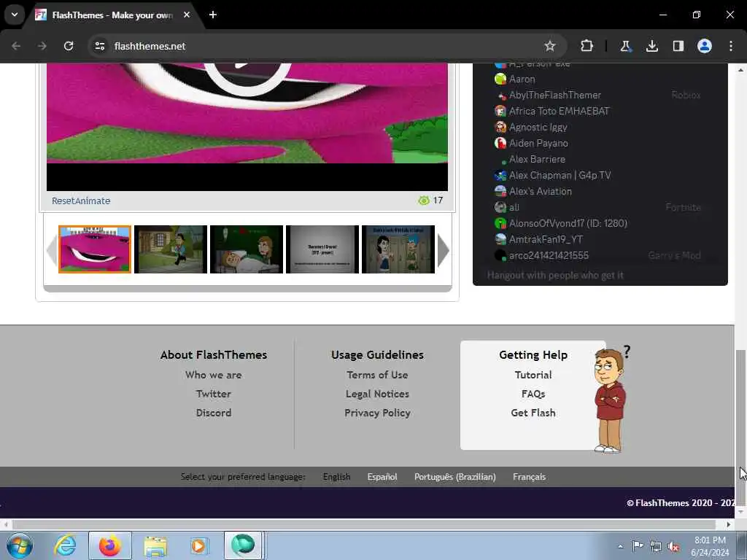The image size is (747, 560).
Task: Click the browser back arrow
Action: tap(16, 46)
